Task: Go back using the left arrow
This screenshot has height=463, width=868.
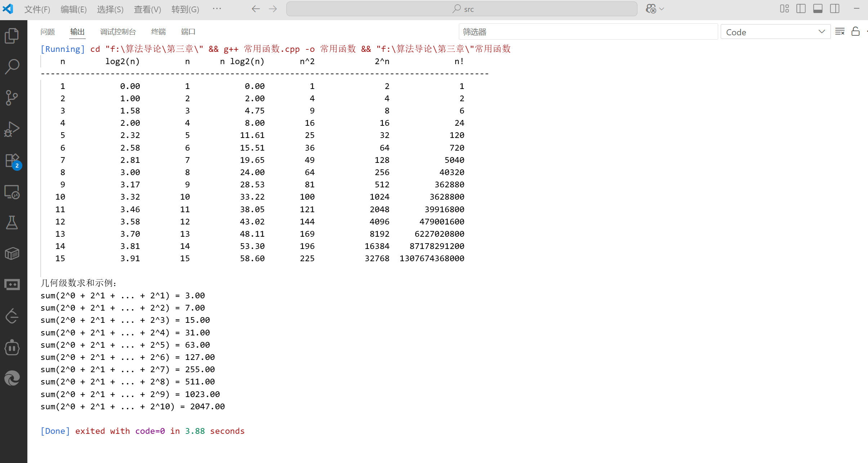Action: coord(256,9)
